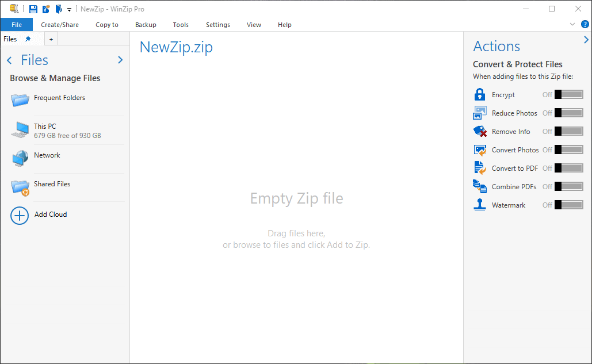The width and height of the screenshot is (592, 364).
Task: Click the Actions pane heading
Action: point(496,47)
